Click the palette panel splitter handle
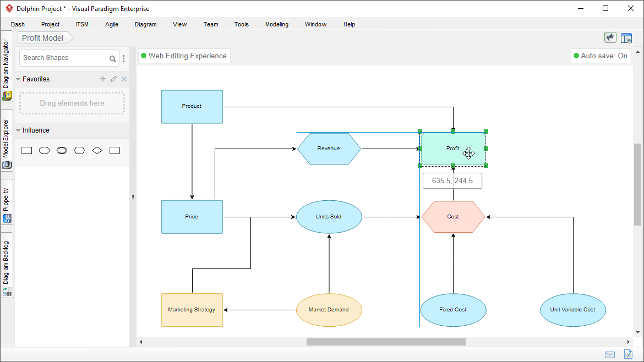 133,196
